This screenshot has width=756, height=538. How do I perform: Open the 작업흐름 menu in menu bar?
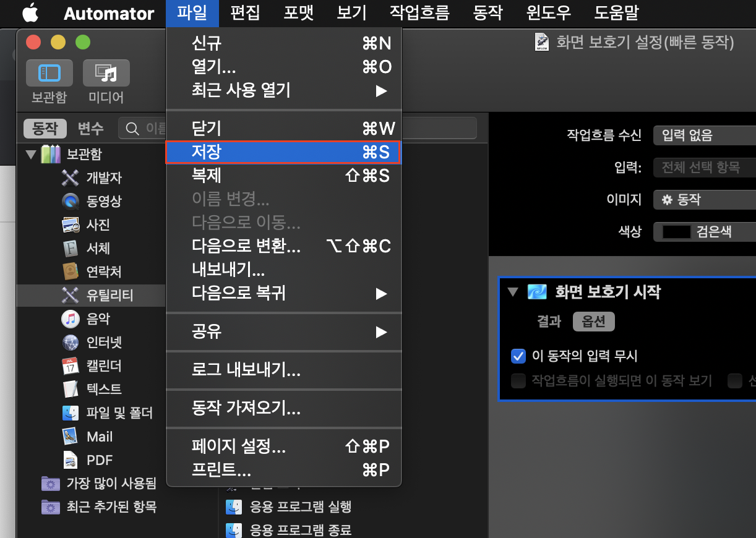click(x=419, y=12)
